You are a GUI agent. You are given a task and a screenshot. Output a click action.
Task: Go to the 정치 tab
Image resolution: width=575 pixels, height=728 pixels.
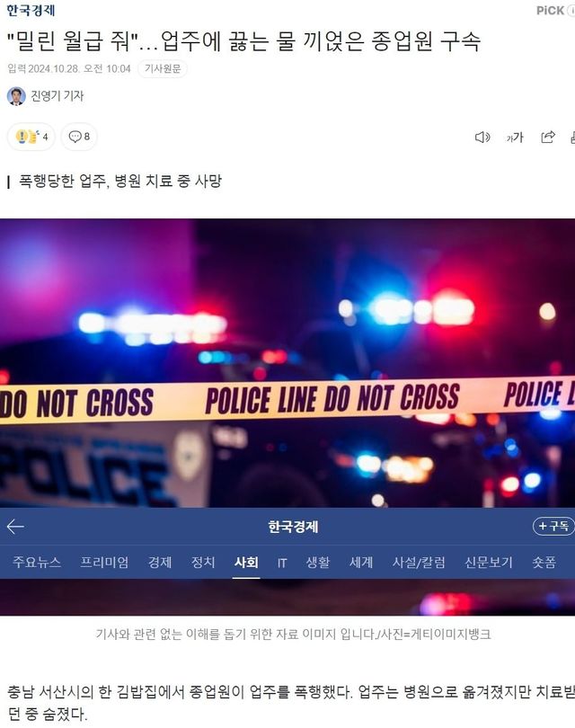coord(203,563)
